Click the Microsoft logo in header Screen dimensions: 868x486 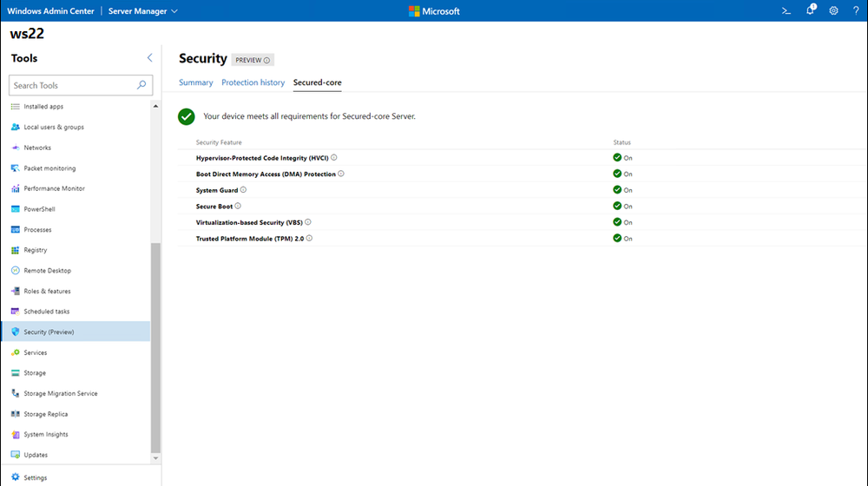434,11
